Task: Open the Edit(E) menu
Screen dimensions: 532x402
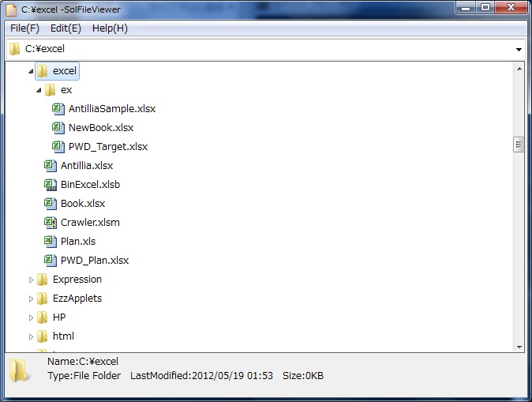Action: (x=66, y=28)
